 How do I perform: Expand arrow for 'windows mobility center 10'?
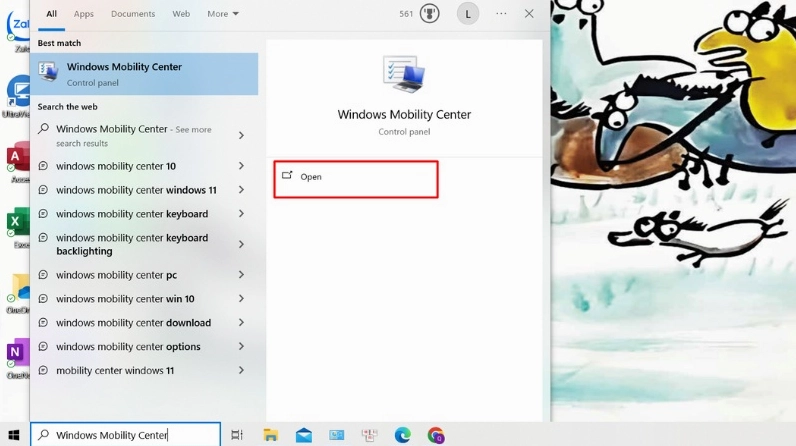(241, 166)
